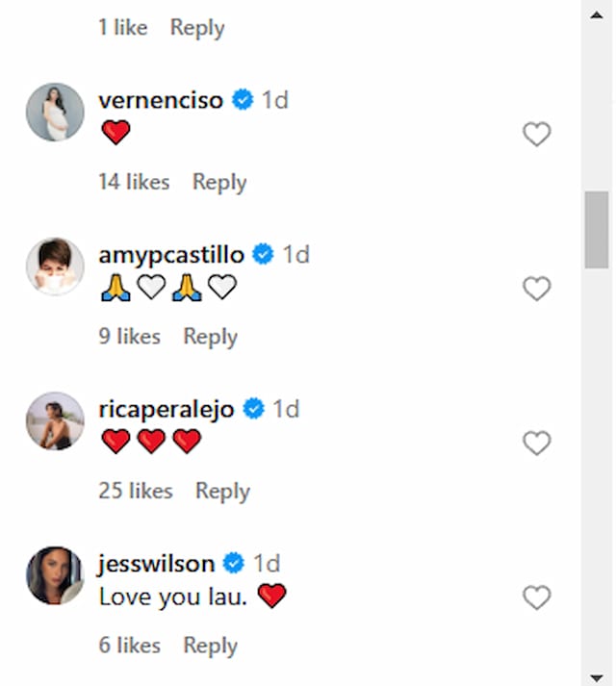Open the vernenciso username link

tap(161, 100)
